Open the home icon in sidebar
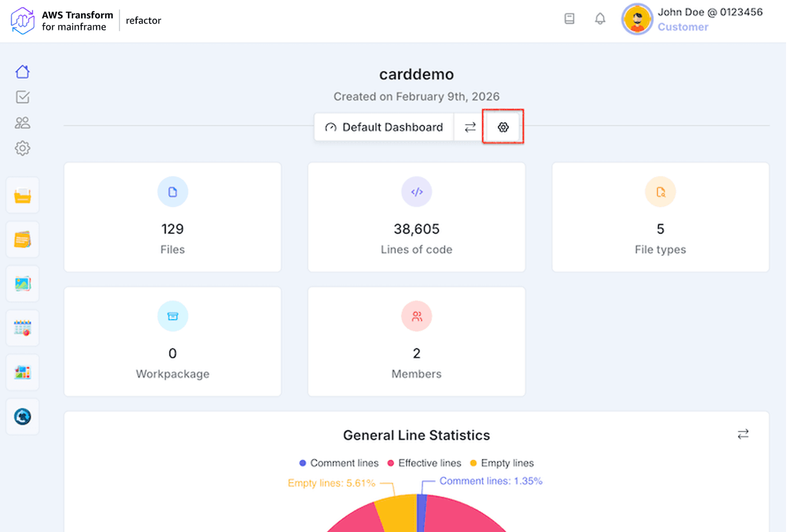This screenshot has height=532, width=791. point(23,72)
